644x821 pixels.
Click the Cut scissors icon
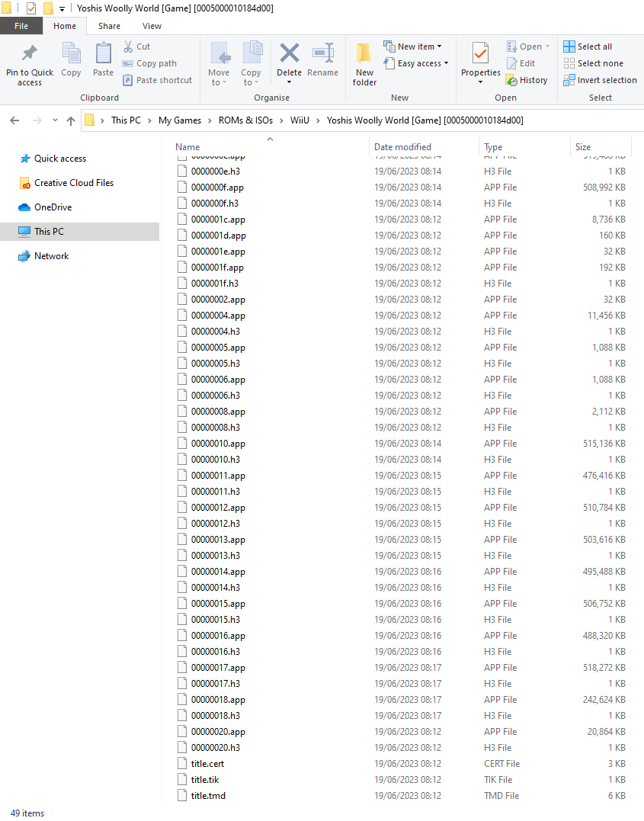click(128, 47)
